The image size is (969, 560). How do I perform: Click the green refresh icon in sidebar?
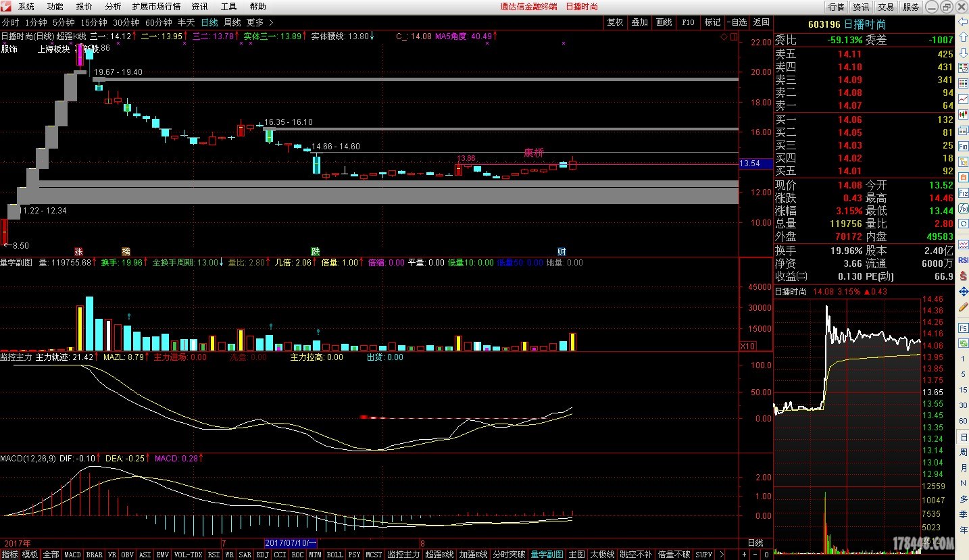[x=963, y=343]
